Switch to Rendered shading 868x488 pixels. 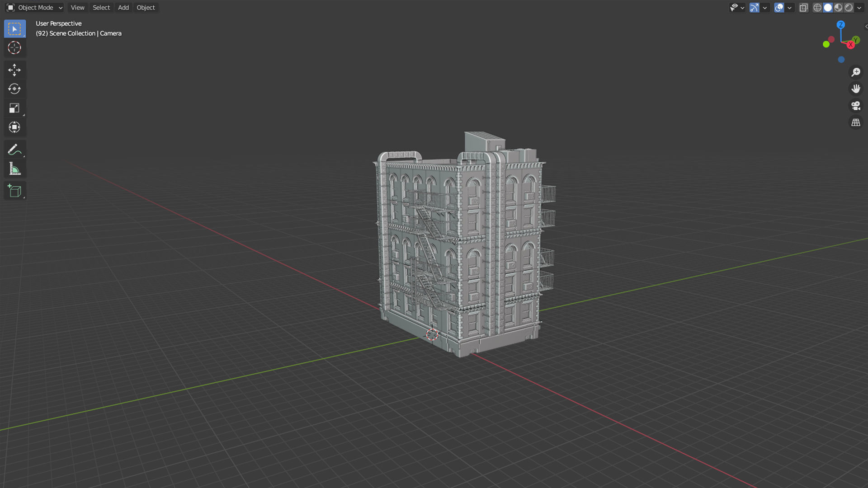pyautogui.click(x=849, y=8)
